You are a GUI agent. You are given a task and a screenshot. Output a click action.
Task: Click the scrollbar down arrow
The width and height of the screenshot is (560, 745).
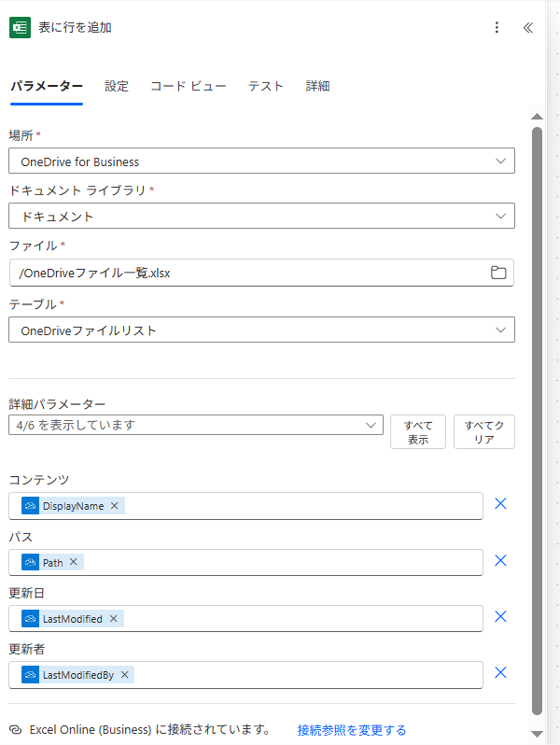538,734
